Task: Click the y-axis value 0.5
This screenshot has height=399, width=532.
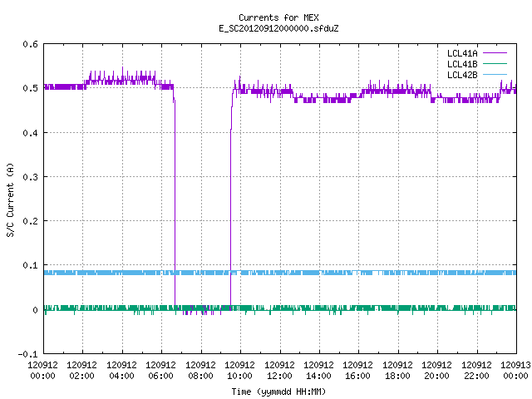Action: (31, 88)
